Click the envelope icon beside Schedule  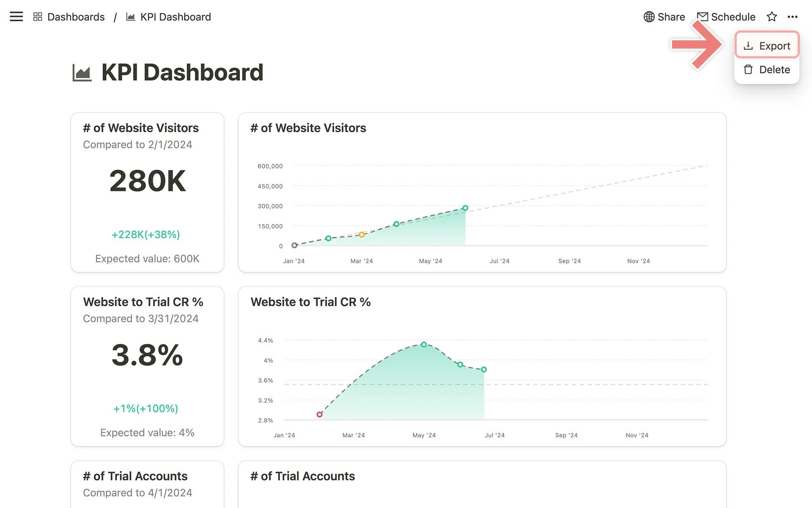(x=702, y=17)
